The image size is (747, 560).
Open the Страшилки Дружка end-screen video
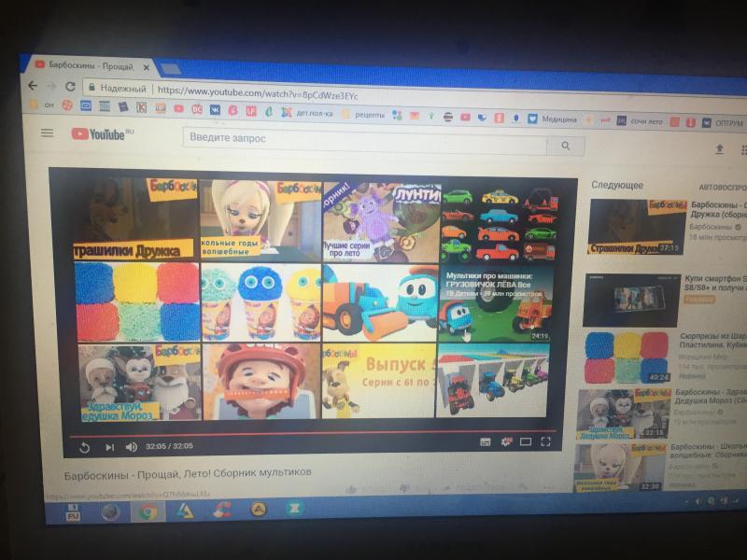134,219
